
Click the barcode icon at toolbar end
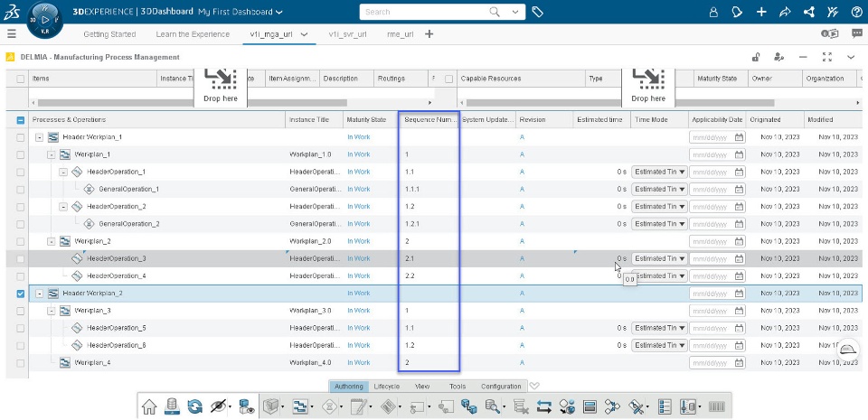click(716, 407)
